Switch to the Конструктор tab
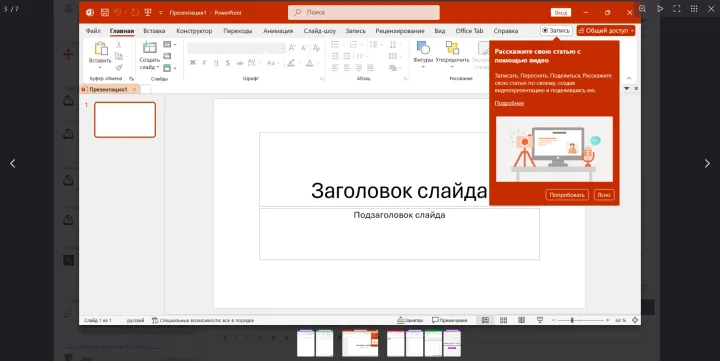The image size is (720, 361). [x=194, y=31]
